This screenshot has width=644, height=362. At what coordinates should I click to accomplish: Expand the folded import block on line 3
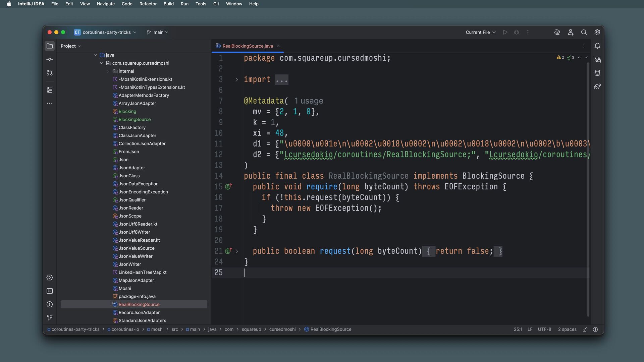(237, 79)
